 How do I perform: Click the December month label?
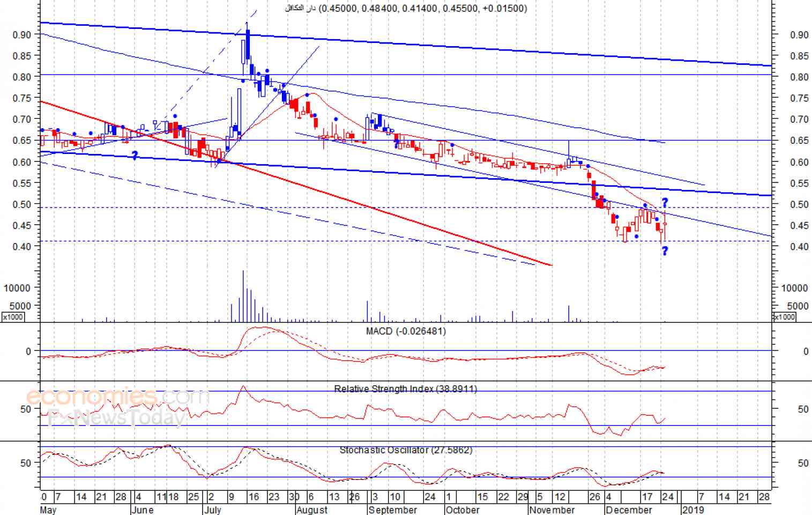click(629, 510)
